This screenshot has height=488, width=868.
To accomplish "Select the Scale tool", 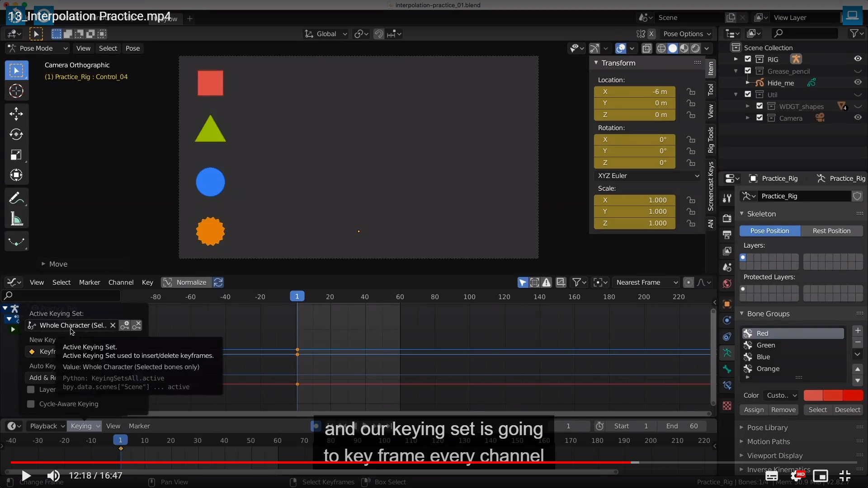I will click(x=16, y=155).
